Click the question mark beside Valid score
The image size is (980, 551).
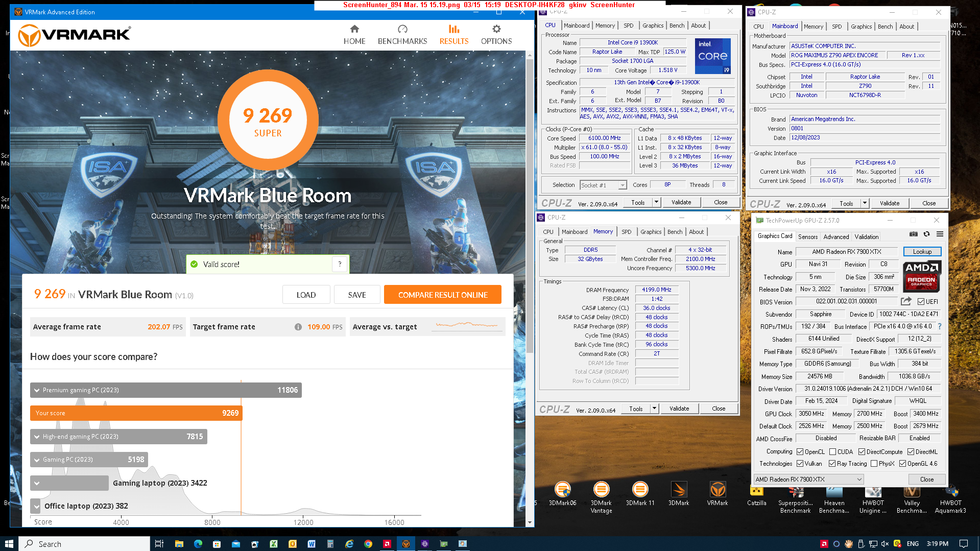click(x=340, y=264)
